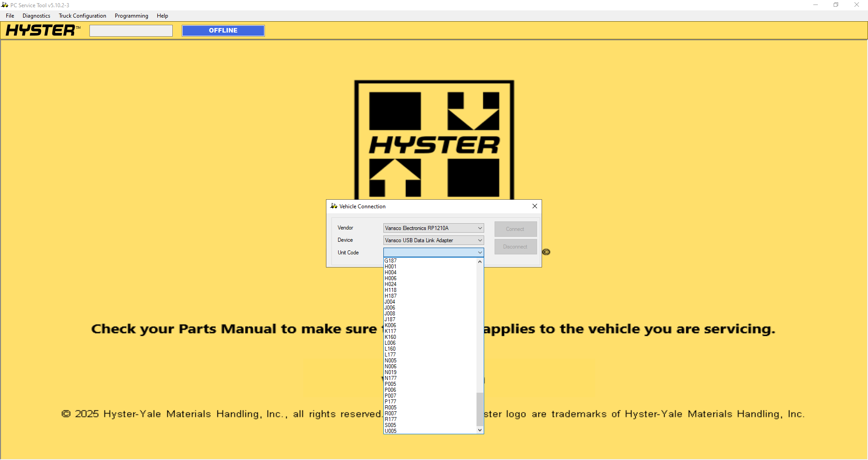Select unit code R005
This screenshot has height=460, width=868.
430,408
